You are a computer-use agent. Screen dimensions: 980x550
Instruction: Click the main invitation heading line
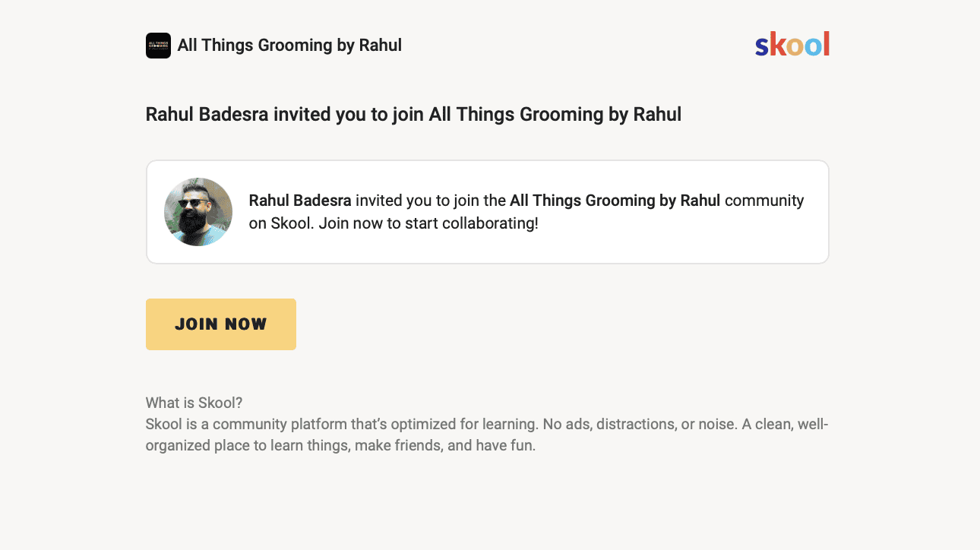413,115
